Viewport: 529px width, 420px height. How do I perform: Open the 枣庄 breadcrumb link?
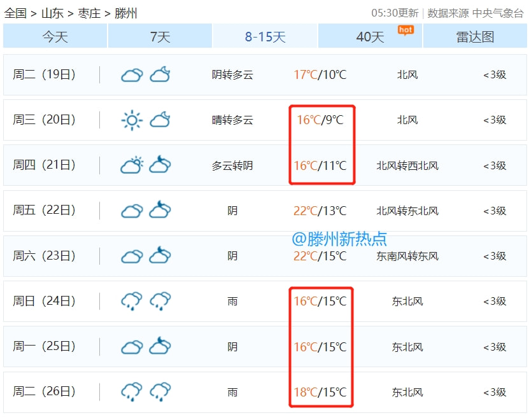pos(89,13)
